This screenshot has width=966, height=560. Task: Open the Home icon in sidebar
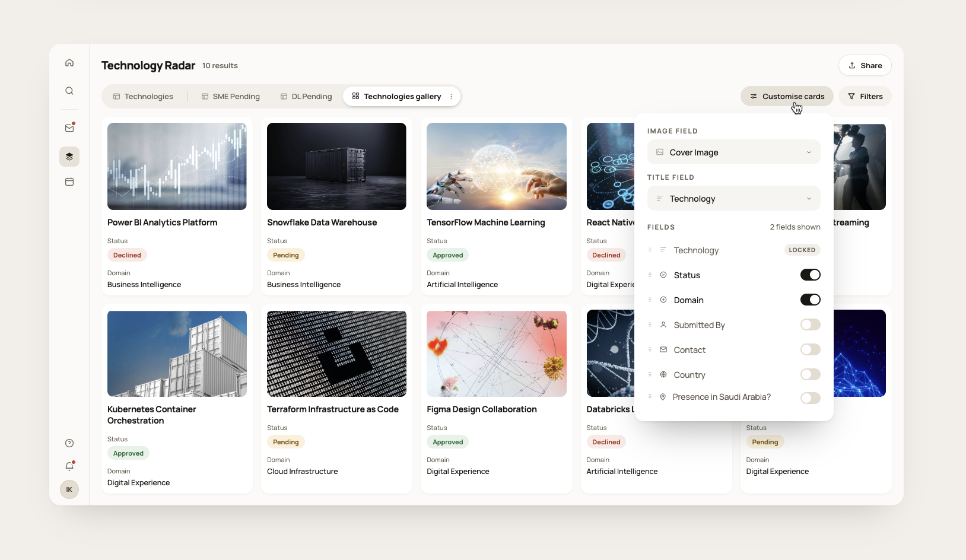click(69, 63)
